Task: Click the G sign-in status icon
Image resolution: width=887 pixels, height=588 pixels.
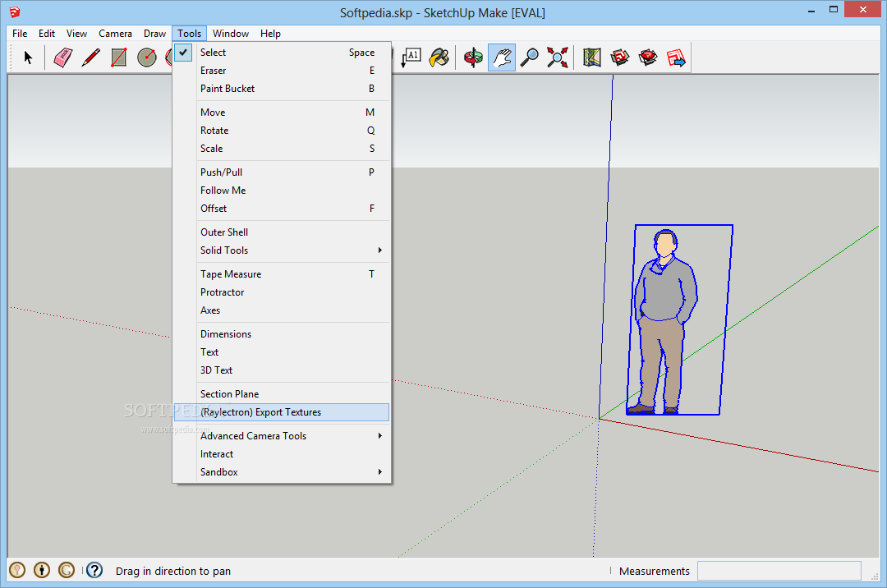Action: pos(67,570)
